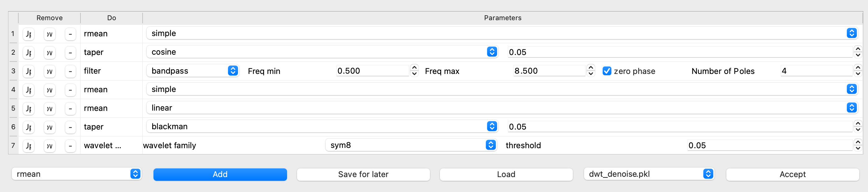Move the filter step down
The width and height of the screenshot is (868, 192).
(49, 71)
